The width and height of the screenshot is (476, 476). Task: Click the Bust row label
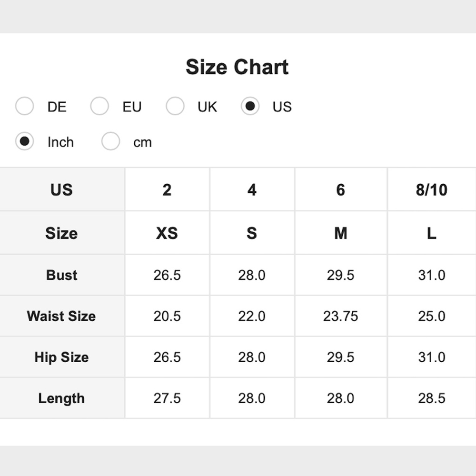(62, 275)
